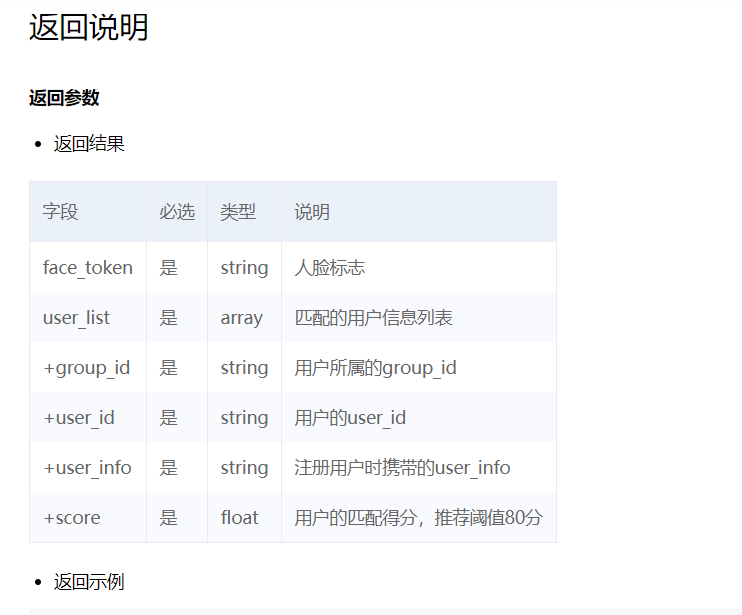This screenshot has width=742, height=615.
Task: Click string type in +user_info row
Action: 244,468
